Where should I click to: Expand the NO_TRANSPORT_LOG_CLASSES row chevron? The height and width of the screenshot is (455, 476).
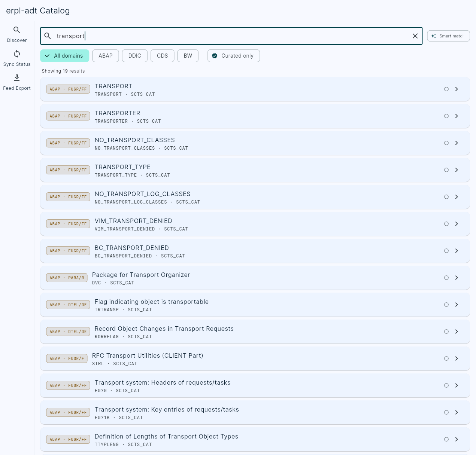[457, 197]
